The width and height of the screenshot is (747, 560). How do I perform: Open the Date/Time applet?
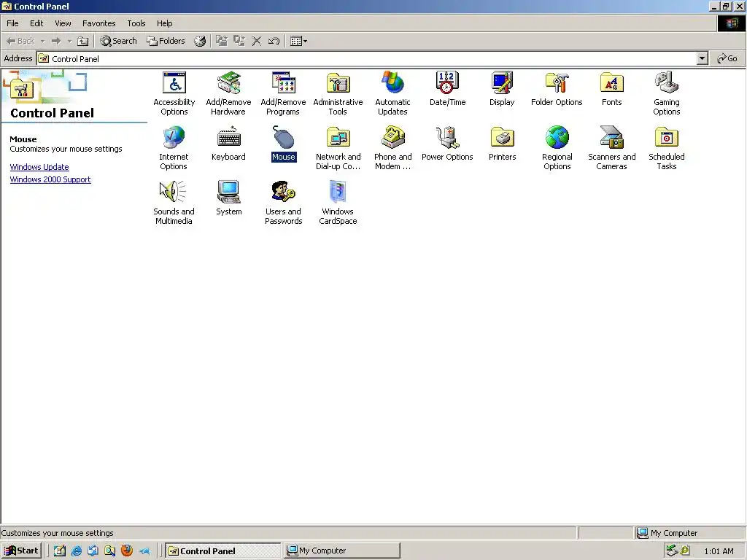click(447, 89)
